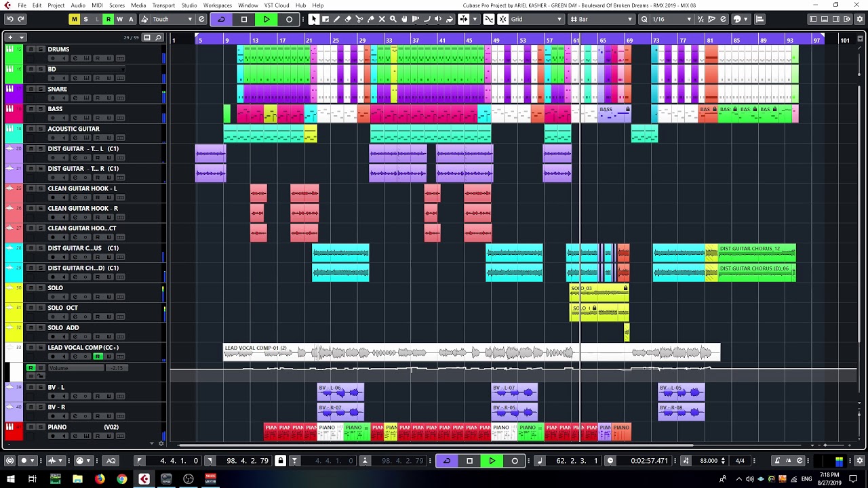The height and width of the screenshot is (488, 868).
Task: Open the Workspaces menu
Action: [218, 5]
